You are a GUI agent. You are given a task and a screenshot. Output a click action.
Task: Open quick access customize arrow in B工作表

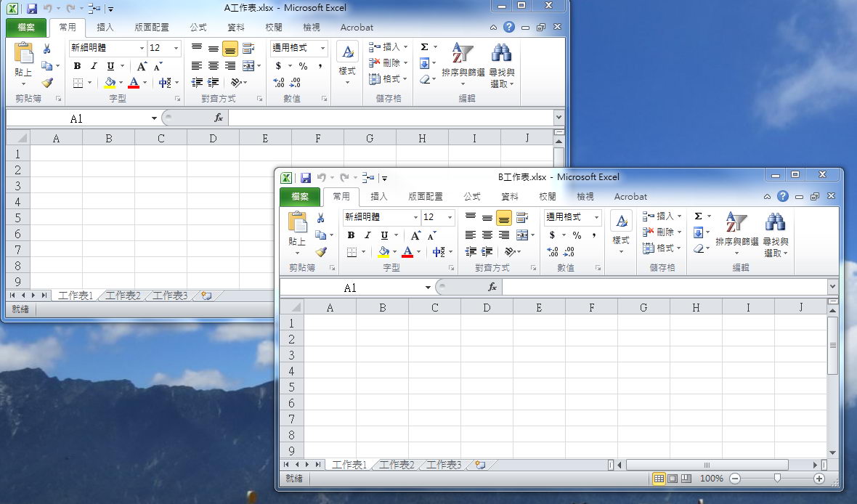[x=384, y=178]
